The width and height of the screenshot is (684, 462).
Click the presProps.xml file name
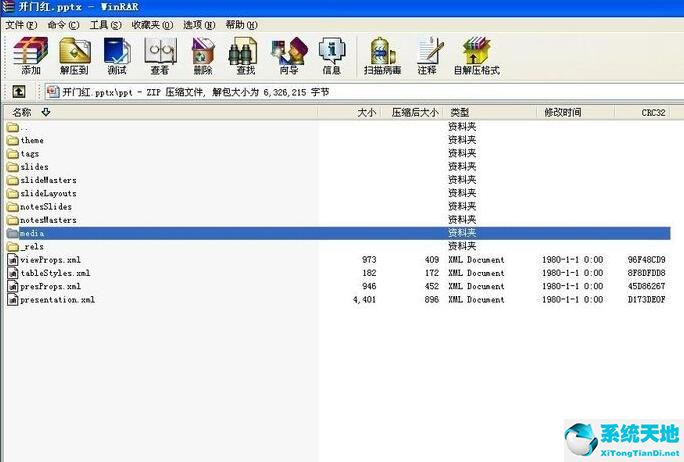click(x=51, y=287)
